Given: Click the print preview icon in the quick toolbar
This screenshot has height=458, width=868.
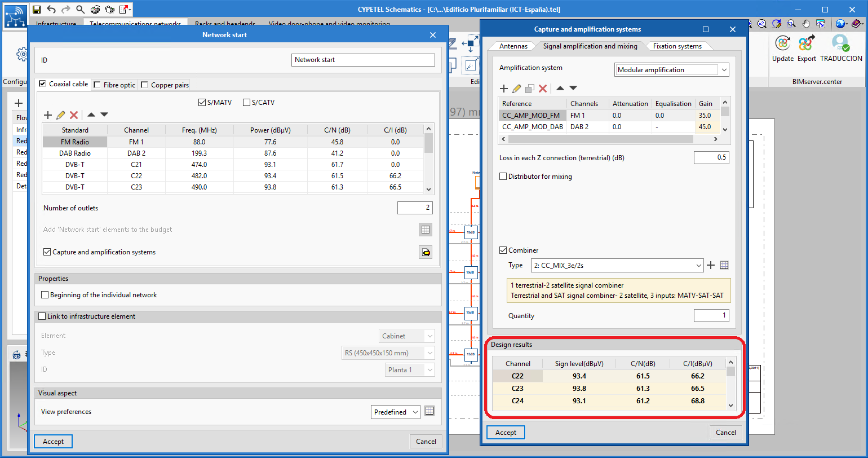Looking at the screenshot, I should click(x=110, y=10).
